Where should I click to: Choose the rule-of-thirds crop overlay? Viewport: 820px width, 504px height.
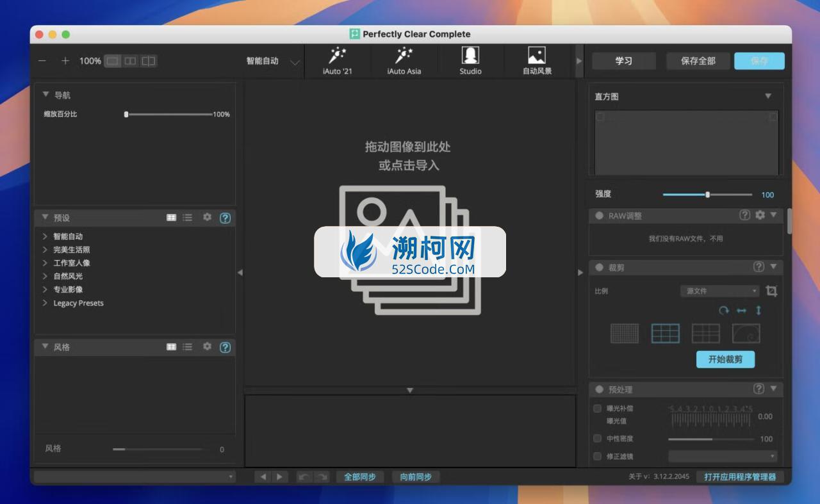[x=666, y=333]
